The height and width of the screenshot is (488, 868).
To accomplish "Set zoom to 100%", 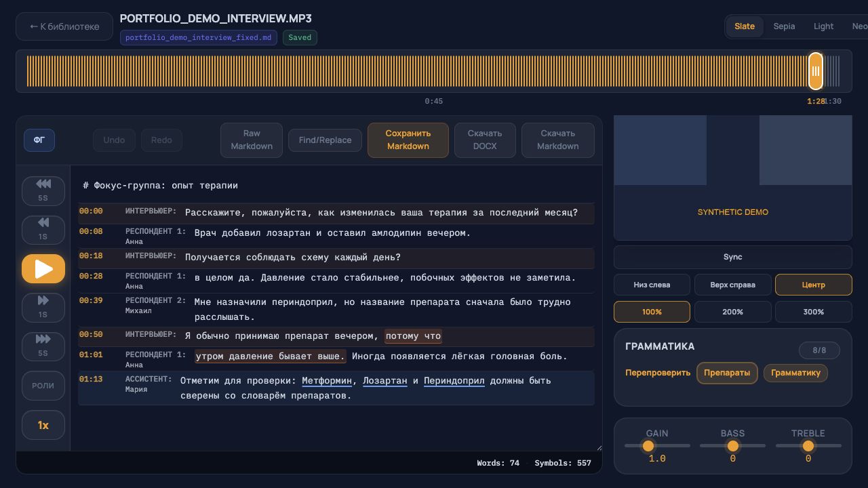I will 652,312.
